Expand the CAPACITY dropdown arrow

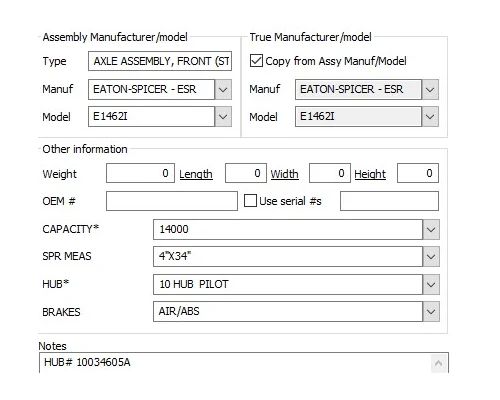(431, 229)
